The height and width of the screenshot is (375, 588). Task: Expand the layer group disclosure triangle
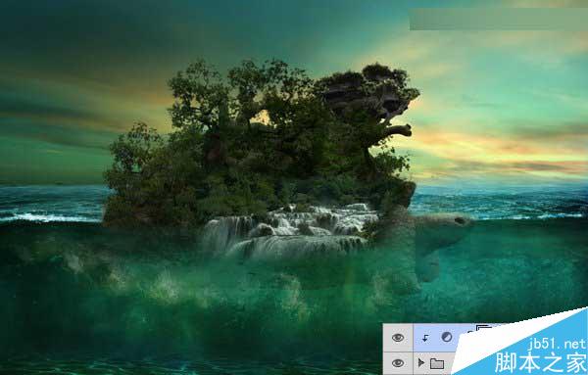tap(421, 362)
